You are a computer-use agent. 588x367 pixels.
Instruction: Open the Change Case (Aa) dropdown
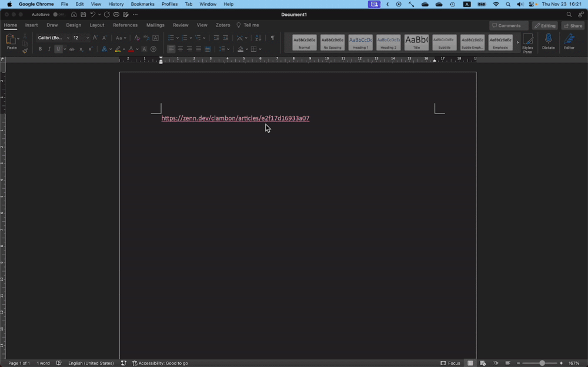[x=121, y=38]
